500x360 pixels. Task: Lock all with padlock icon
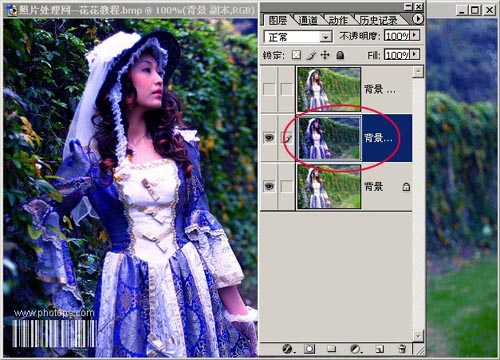[340, 55]
